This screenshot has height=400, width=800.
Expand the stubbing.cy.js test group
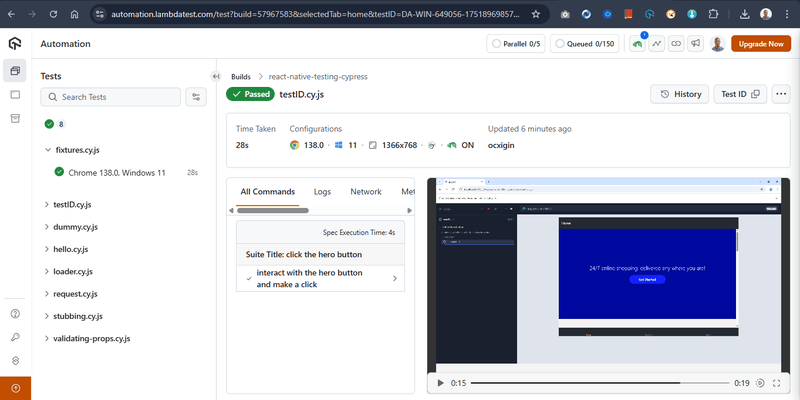coord(47,316)
